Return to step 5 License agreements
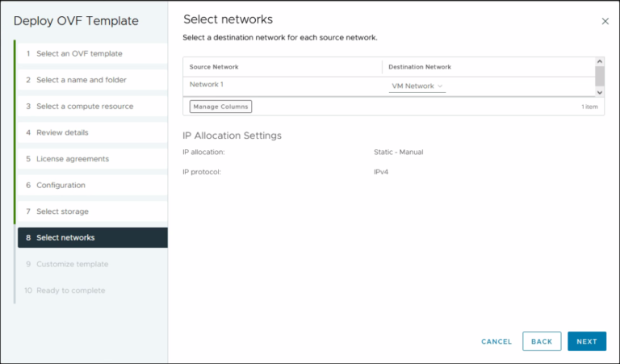The width and height of the screenshot is (620, 364). [72, 159]
